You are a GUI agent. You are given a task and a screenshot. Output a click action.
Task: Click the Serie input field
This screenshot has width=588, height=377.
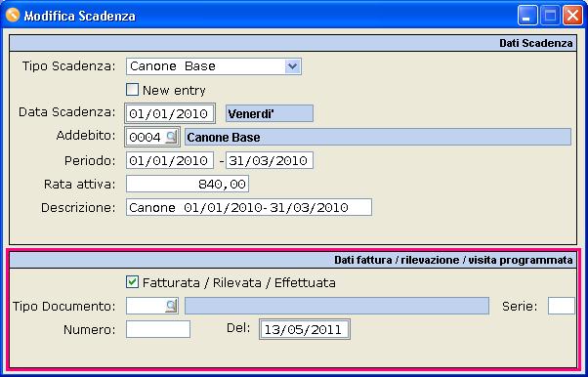[x=562, y=306]
